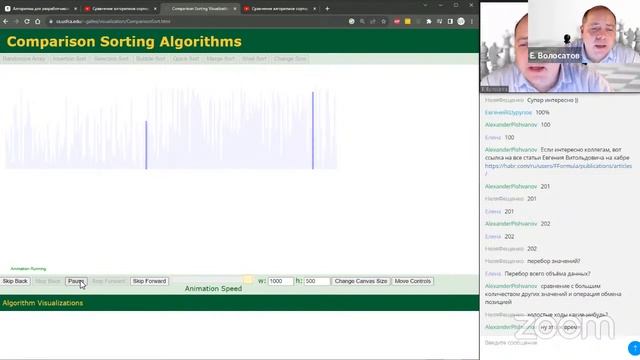Click the Randomize Array button
640x360 pixels.
pyautogui.click(x=24, y=59)
